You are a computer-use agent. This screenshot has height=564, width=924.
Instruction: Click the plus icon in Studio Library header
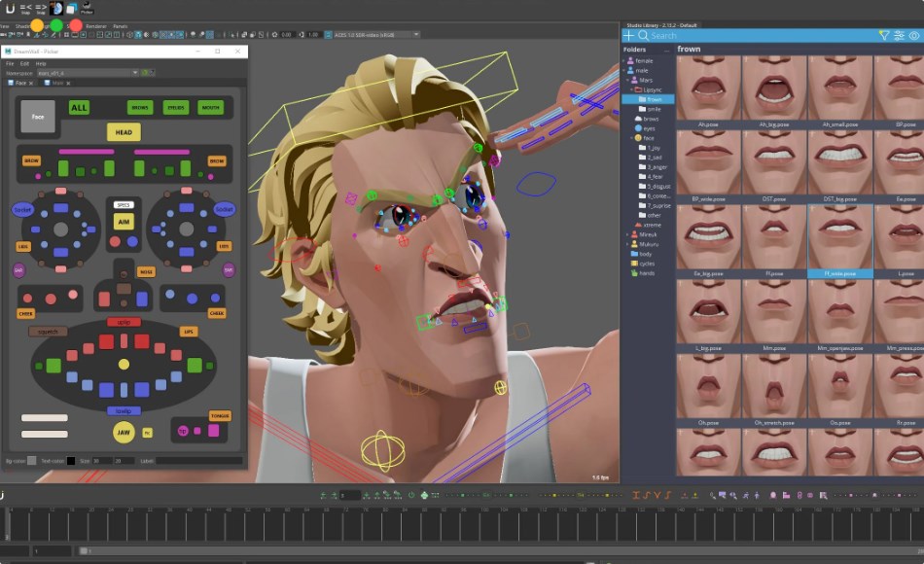point(628,34)
